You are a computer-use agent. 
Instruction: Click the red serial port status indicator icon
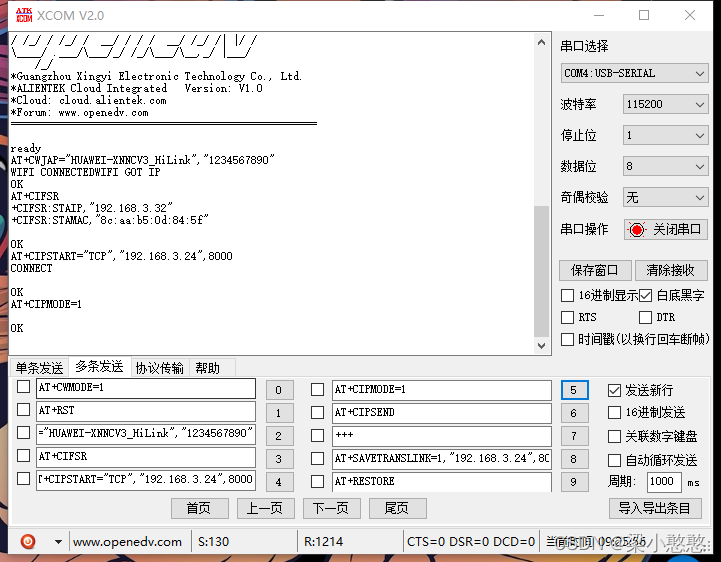click(637, 230)
